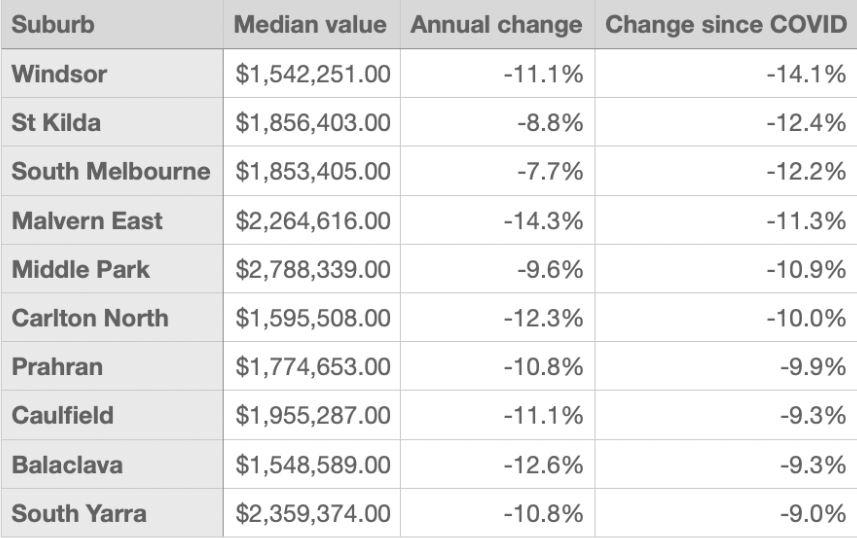Viewport: 857px width, 538px height.
Task: Click the Malvern East row label
Action: point(86,221)
